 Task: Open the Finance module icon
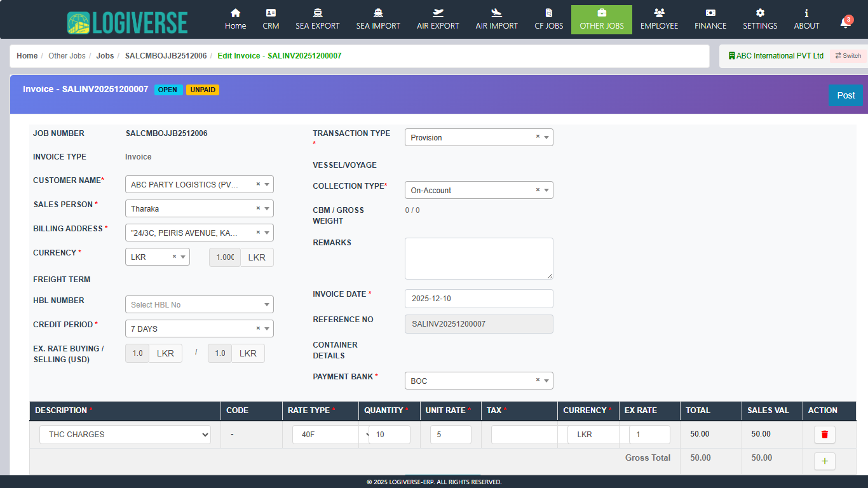pyautogui.click(x=710, y=13)
